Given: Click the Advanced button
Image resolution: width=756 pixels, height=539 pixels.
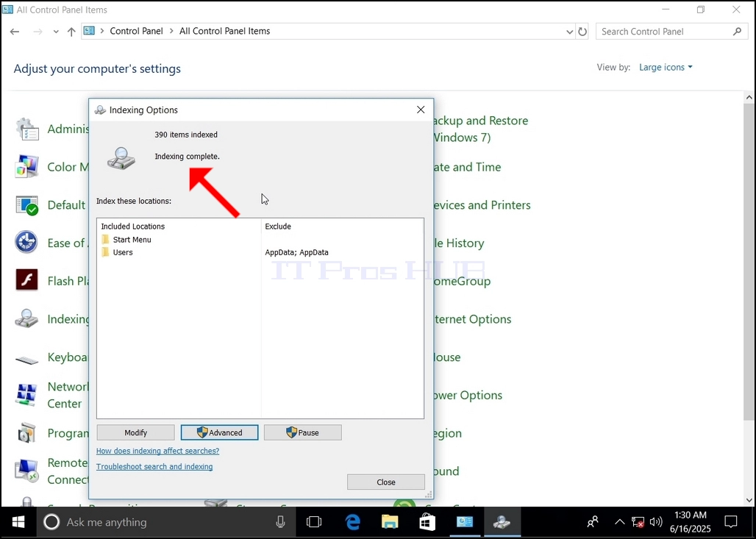Looking at the screenshot, I should (219, 432).
